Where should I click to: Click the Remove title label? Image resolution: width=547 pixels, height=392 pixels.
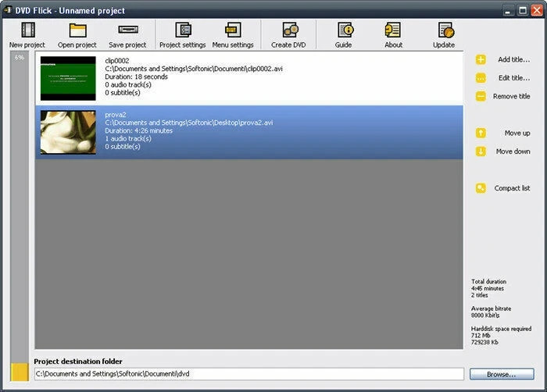tap(511, 96)
